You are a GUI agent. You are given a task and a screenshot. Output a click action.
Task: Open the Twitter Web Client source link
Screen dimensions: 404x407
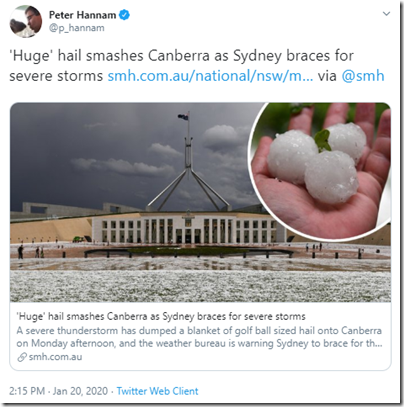[x=157, y=391]
